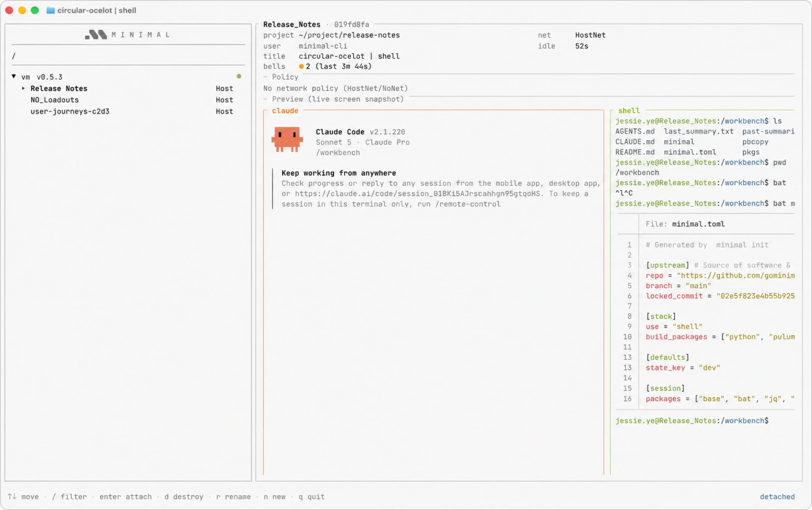Click the locked_commit line
The image size is (812, 510).
pos(720,296)
